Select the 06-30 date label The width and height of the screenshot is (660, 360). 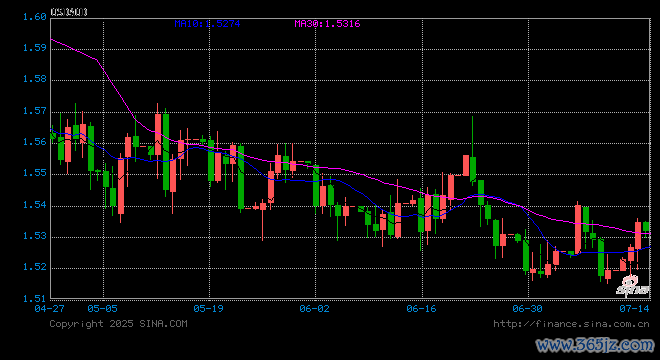(x=527, y=309)
